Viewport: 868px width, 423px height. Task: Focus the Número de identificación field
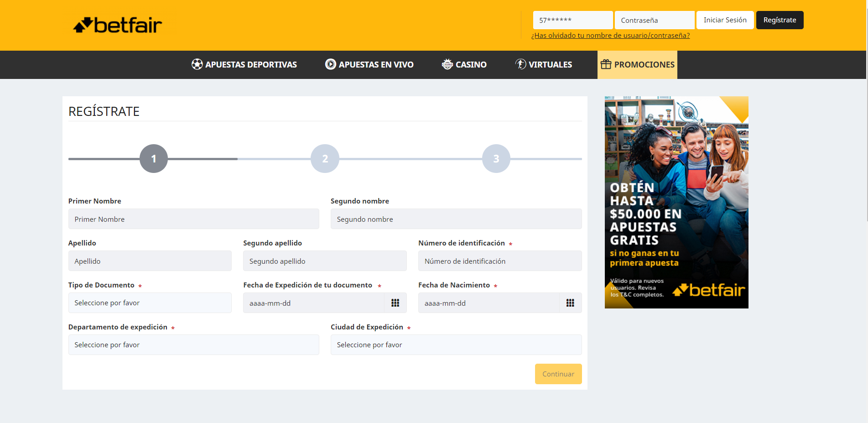pos(500,261)
